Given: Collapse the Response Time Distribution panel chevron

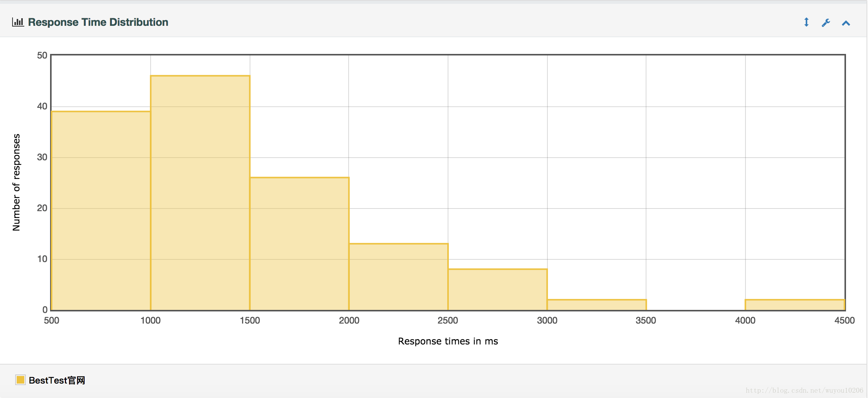Looking at the screenshot, I should point(846,23).
